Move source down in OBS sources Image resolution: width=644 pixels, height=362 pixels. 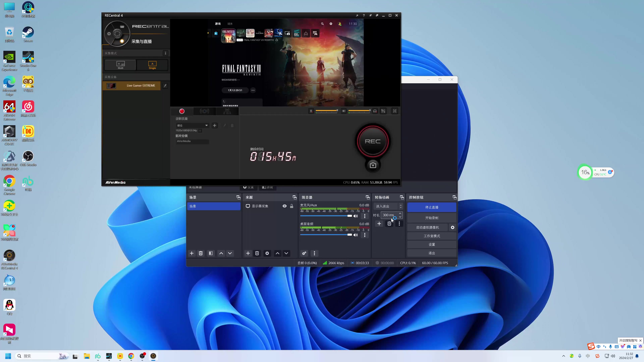coord(286,253)
